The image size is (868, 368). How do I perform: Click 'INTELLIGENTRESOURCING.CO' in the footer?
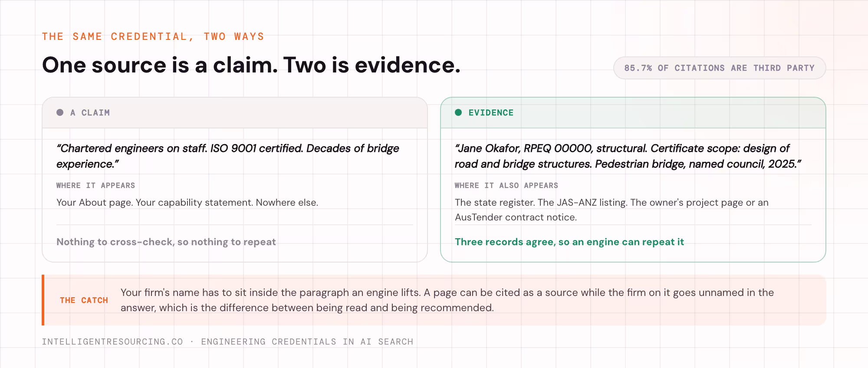(112, 342)
